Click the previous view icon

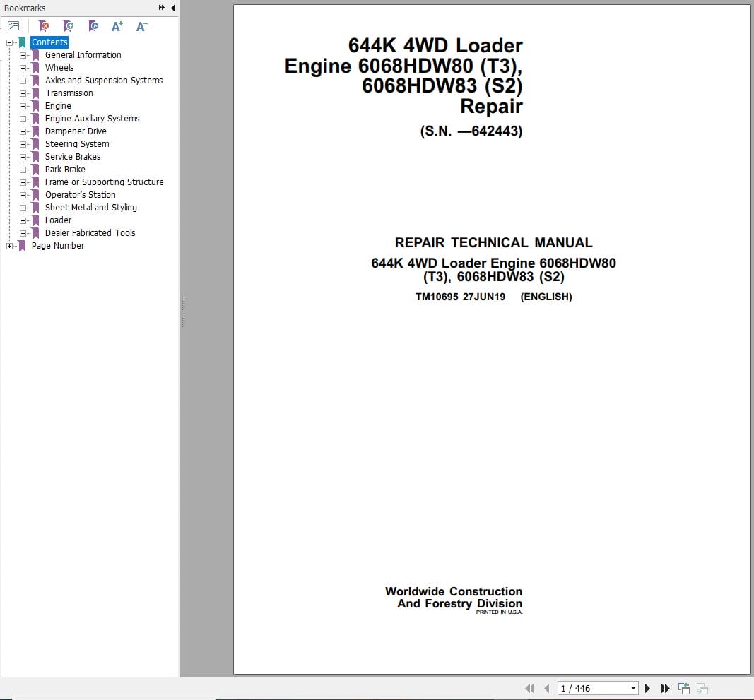pos(684,688)
